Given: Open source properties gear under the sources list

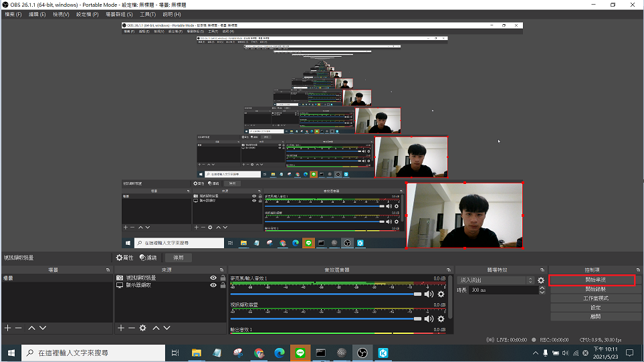Looking at the screenshot, I should point(142,328).
